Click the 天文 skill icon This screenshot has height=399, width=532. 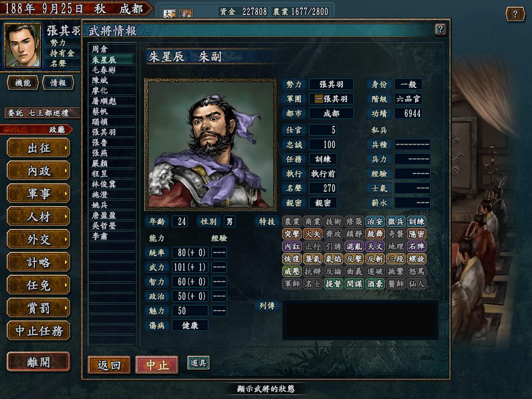coord(375,246)
